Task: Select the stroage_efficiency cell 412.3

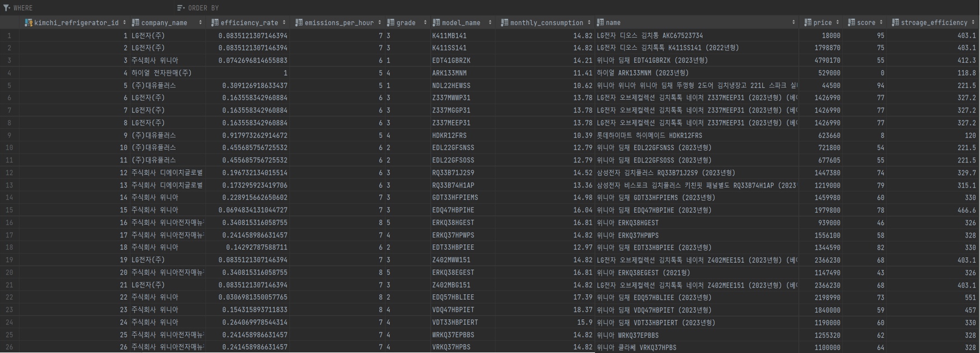Action: (x=932, y=61)
